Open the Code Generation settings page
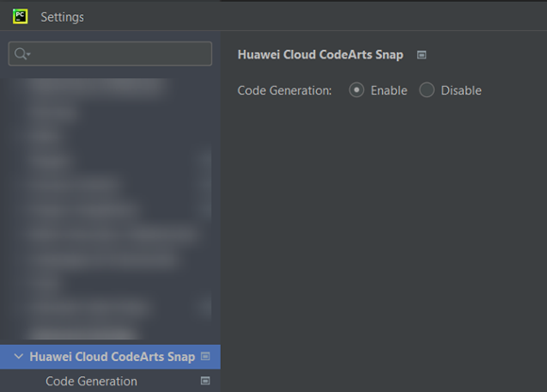 [x=91, y=381]
